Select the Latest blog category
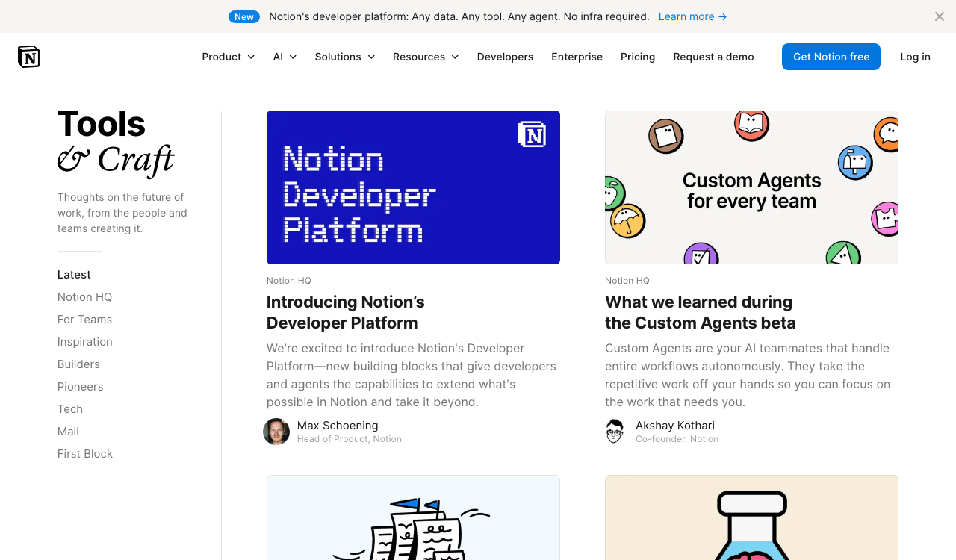This screenshot has height=560, width=956. click(x=74, y=275)
